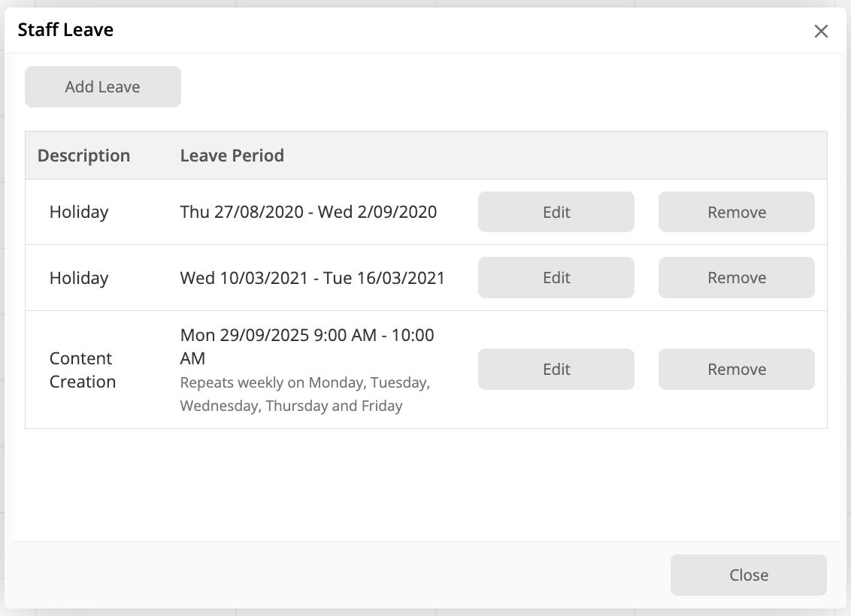Click the Staff Leave dialog title

click(65, 31)
